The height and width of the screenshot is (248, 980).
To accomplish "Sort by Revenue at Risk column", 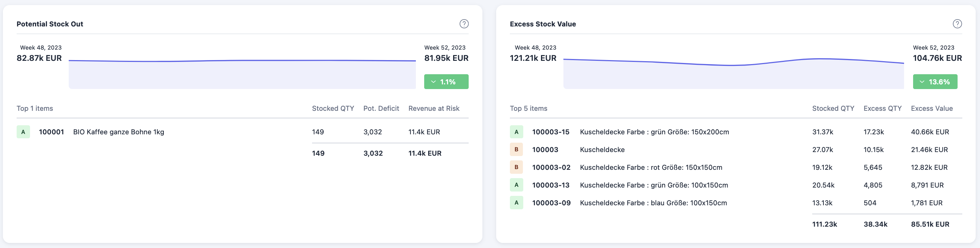I will pos(433,109).
